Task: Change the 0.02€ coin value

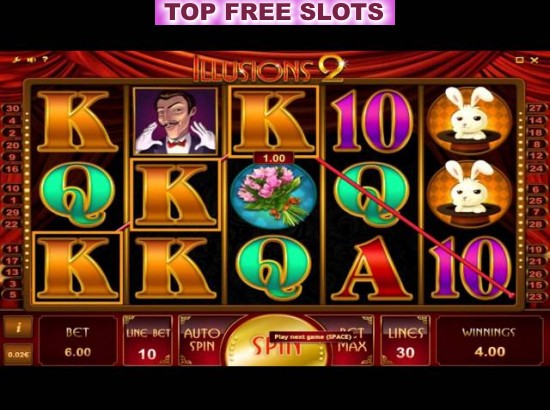Action: [x=18, y=354]
